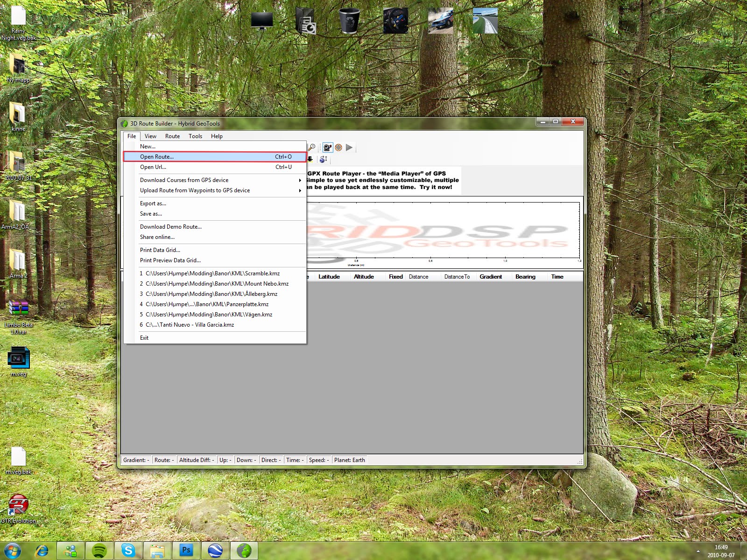Close the open File menu
The width and height of the screenshot is (747, 560).
[x=132, y=136]
